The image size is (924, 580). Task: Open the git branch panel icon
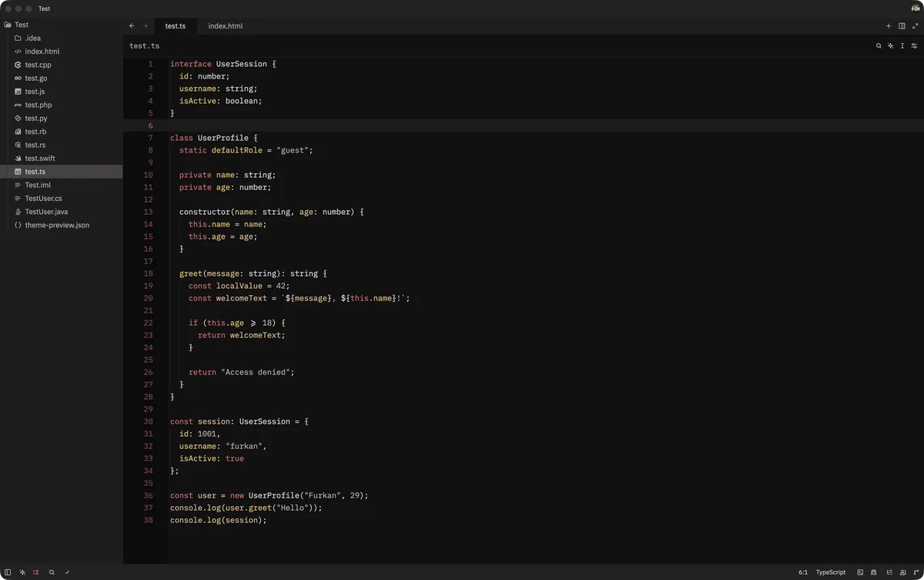(x=916, y=572)
